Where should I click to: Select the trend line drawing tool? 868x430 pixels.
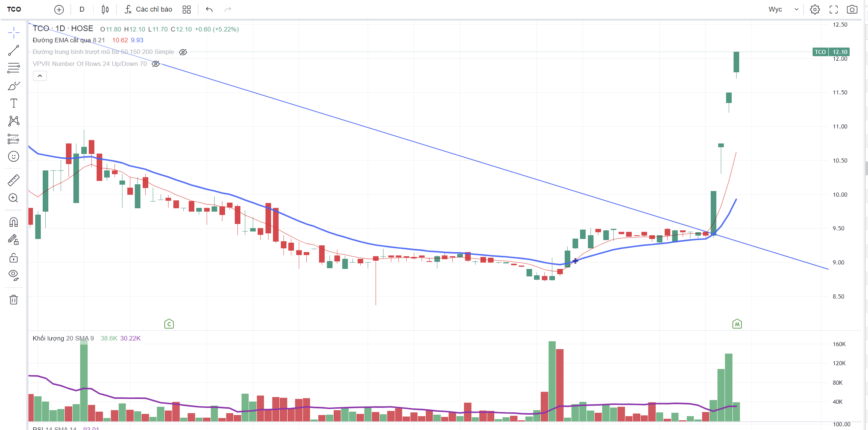tap(13, 51)
